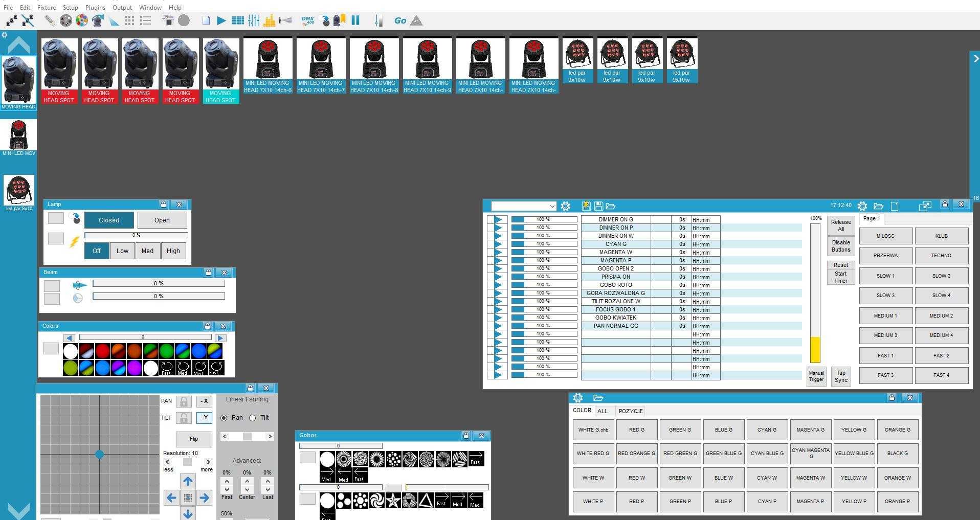Switch to the POZYCJE tab

click(631, 411)
